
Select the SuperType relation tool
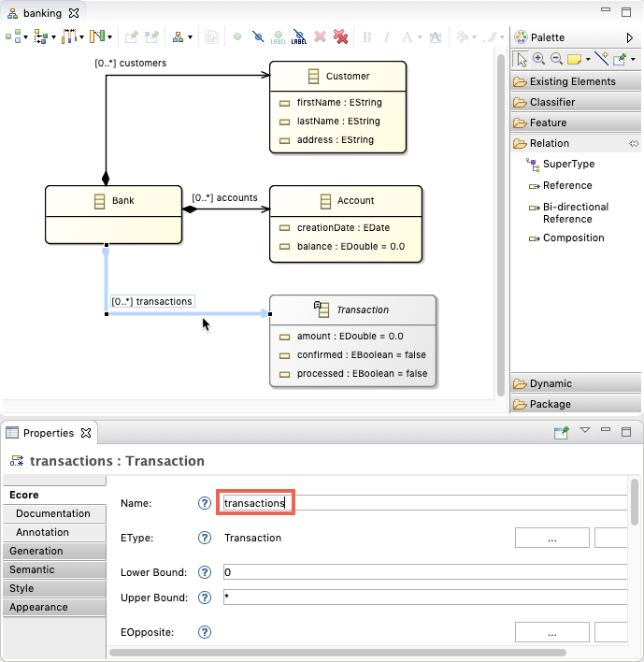pyautogui.click(x=561, y=165)
